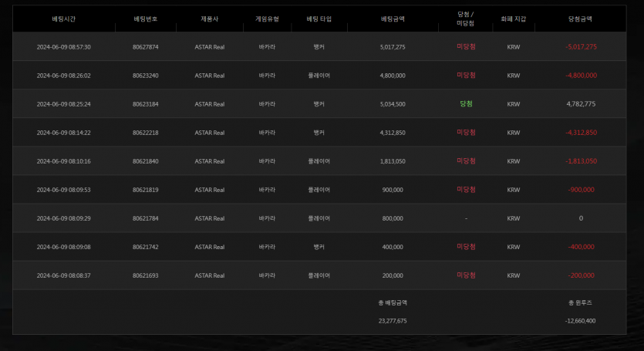
Task: Click result amount -1,813,050
Action: [x=581, y=161]
